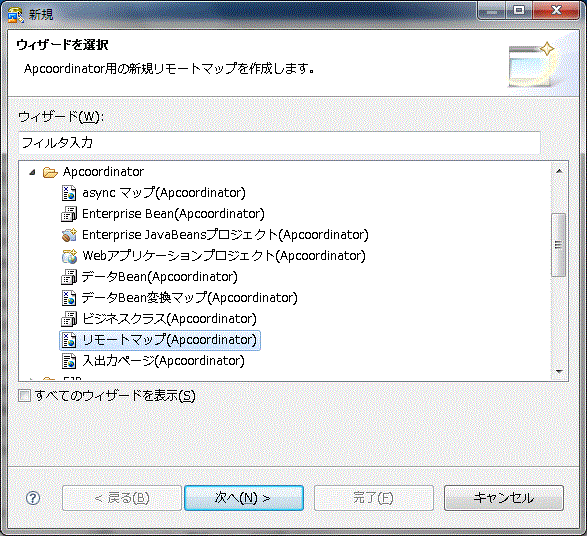The image size is (587, 536).
Task: Click the disabled 完了(F) button
Action: pos(374,498)
